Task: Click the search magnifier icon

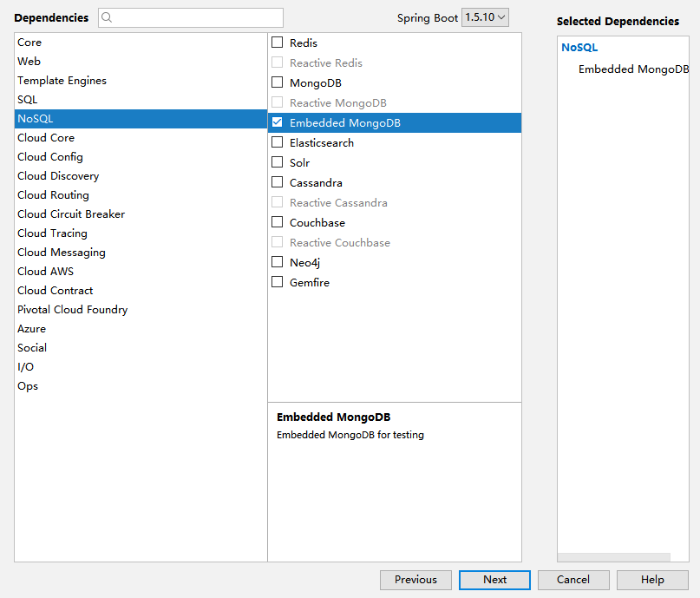Action: pyautogui.click(x=106, y=17)
